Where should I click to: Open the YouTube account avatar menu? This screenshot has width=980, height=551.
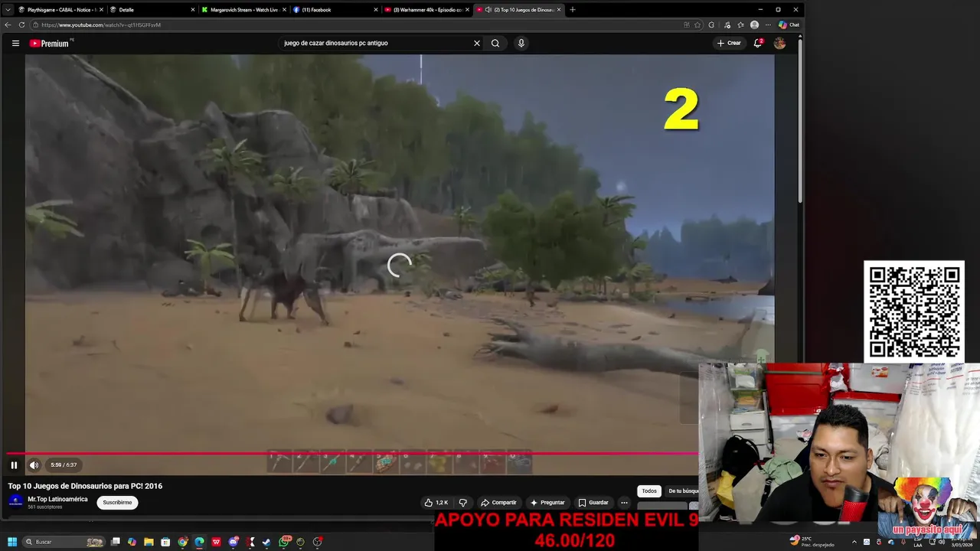779,43
